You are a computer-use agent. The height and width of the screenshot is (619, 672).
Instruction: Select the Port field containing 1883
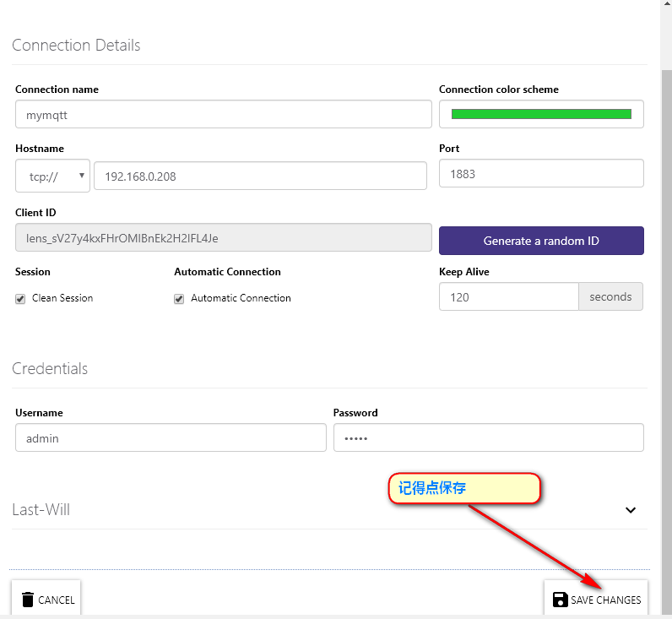pyautogui.click(x=541, y=173)
